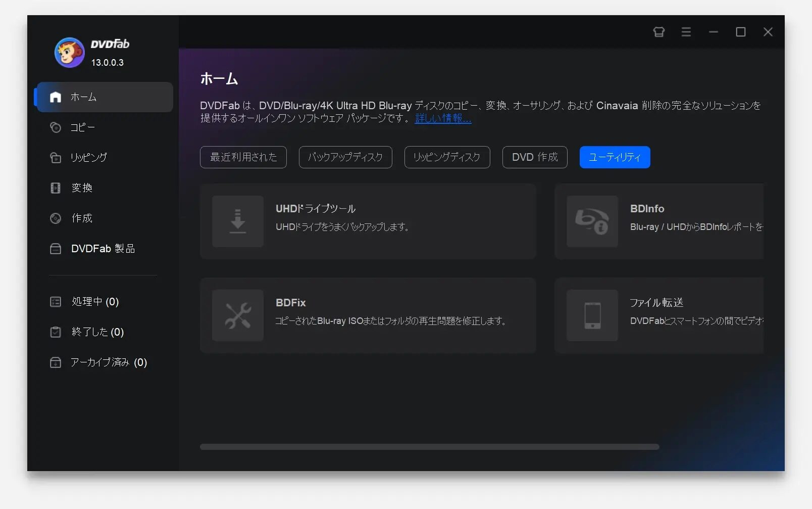Click the UHDドライブツール download icon
The width and height of the screenshot is (812, 509).
[x=238, y=221]
